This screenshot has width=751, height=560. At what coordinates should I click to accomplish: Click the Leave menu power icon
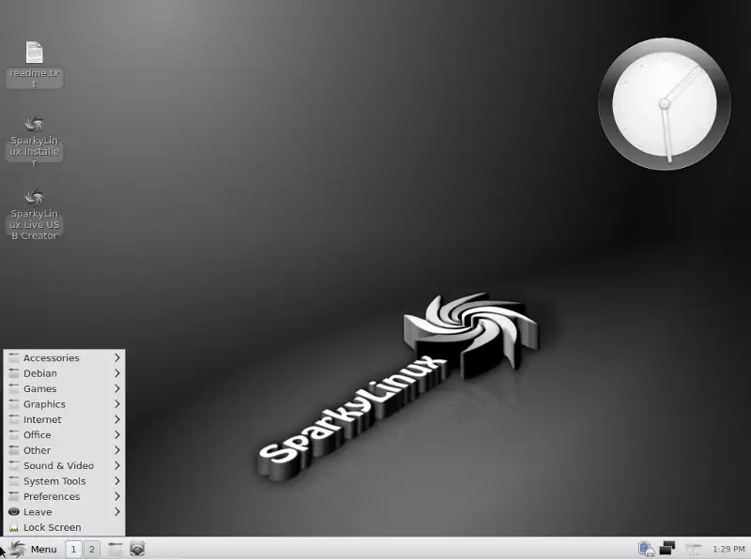click(14, 511)
